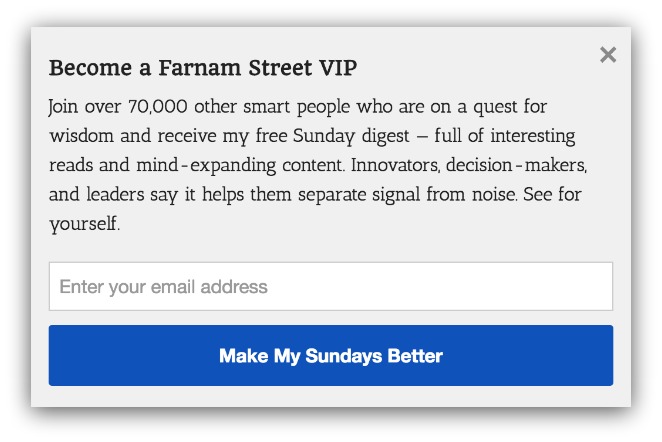Viewport: 662px width, 442px height.
Task: Click the word Innovators in the paragraph
Action: point(396,165)
